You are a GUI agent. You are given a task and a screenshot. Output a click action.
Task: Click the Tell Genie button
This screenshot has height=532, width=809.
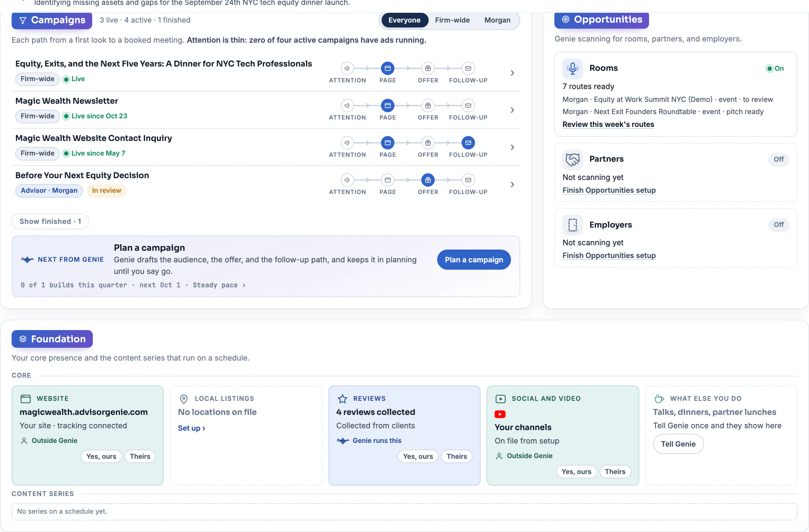pyautogui.click(x=678, y=444)
